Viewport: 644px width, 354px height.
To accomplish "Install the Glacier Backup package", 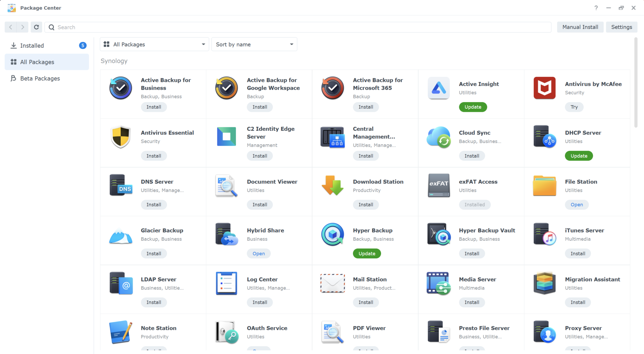I will point(154,254).
